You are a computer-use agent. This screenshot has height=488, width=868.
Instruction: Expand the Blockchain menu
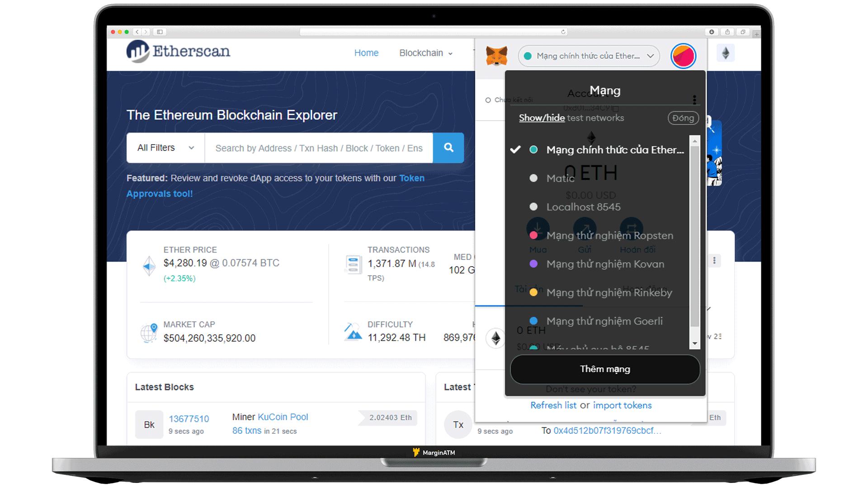click(425, 53)
